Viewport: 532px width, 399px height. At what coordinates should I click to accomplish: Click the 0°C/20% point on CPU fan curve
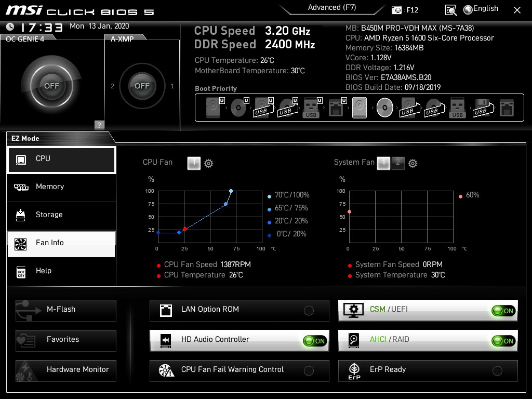click(158, 232)
